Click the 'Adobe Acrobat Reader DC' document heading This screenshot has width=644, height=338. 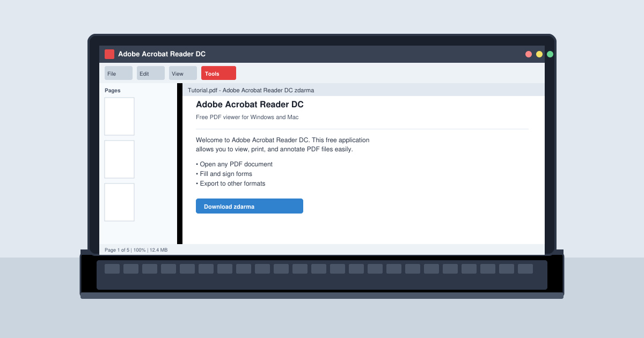(250, 105)
